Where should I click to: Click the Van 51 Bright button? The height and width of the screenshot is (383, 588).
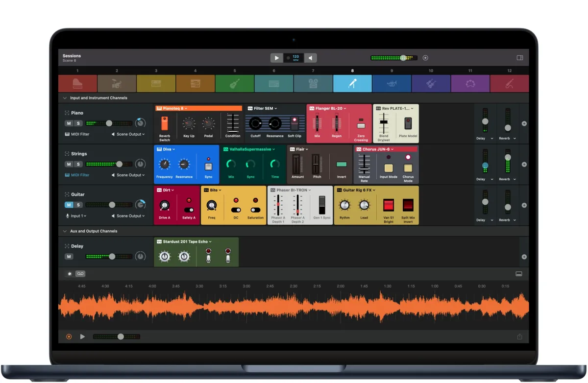click(389, 205)
